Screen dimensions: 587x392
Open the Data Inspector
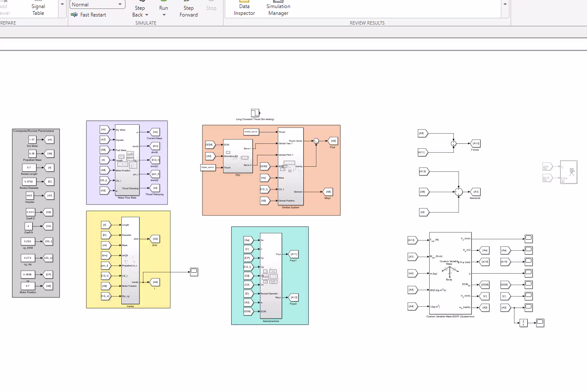(244, 8)
